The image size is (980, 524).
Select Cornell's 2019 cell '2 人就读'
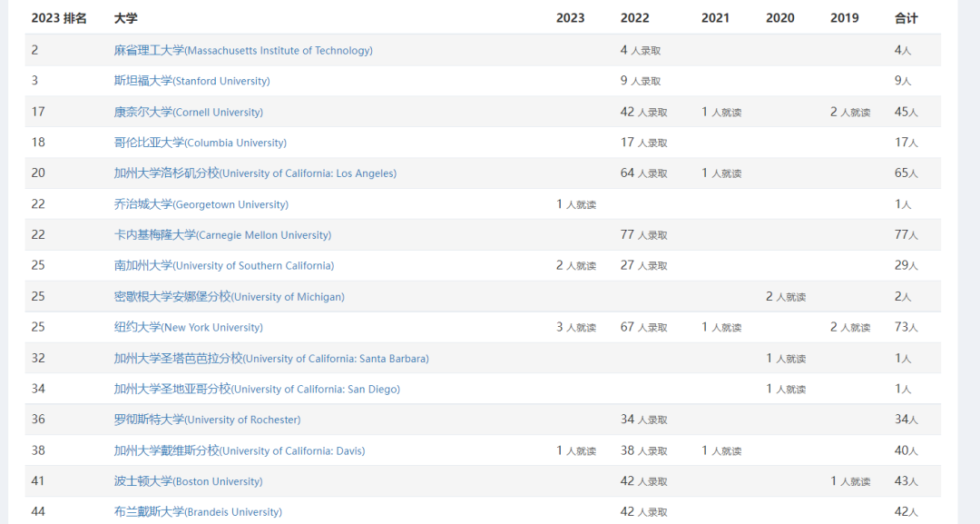pyautogui.click(x=850, y=112)
